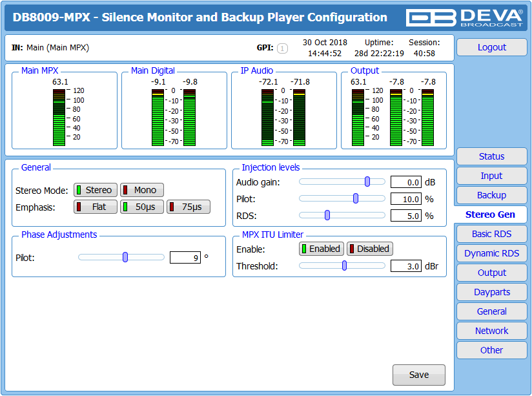Click the IP Audio reading -72.1

click(x=268, y=82)
